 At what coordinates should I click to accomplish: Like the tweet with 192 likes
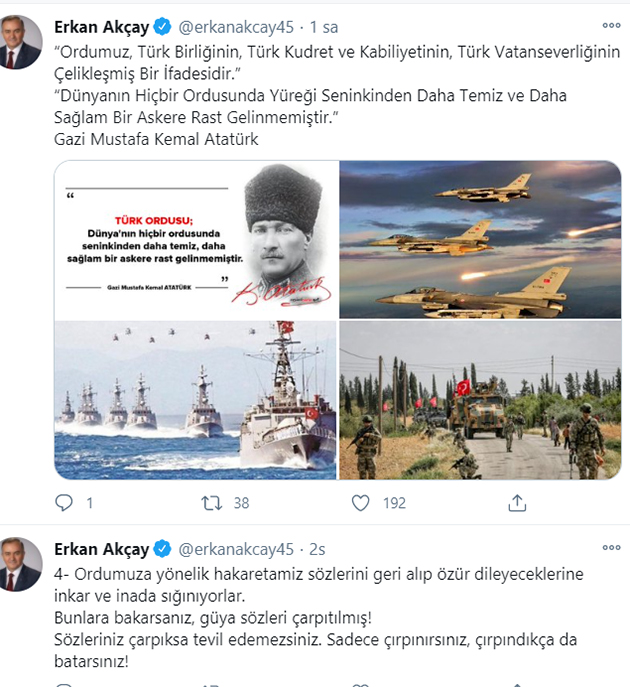pyautogui.click(x=361, y=503)
